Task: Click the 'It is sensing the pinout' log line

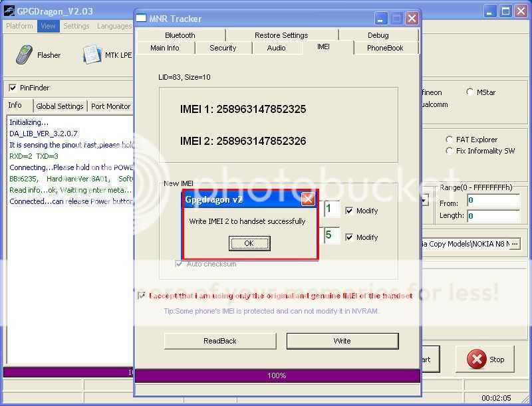Action: 71,145
